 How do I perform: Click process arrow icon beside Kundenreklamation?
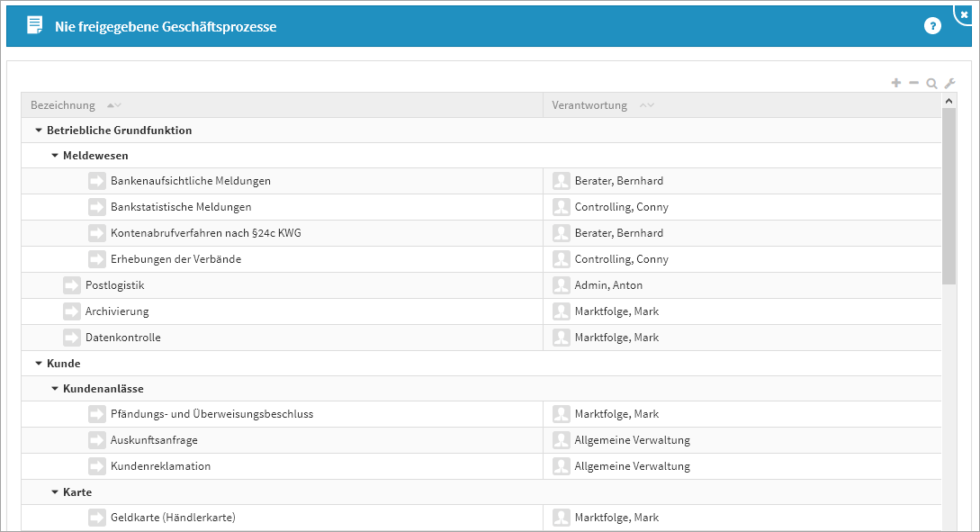tap(97, 466)
